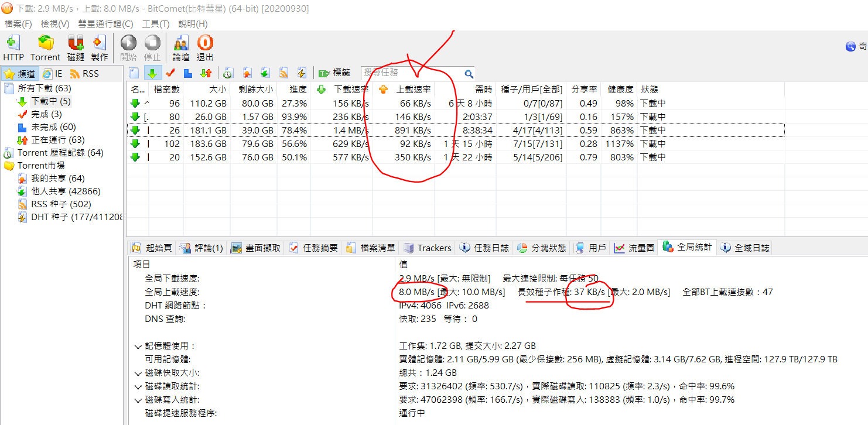Sort by 下載速率 column header
Image resolution: width=868 pixels, height=425 pixels.
[341, 90]
